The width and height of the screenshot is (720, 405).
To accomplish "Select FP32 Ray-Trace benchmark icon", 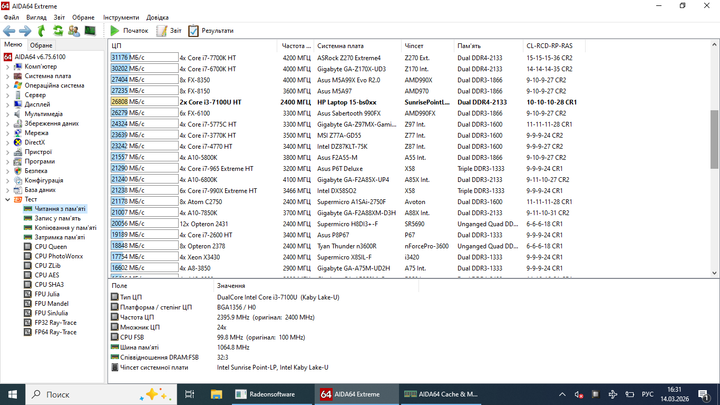I will pos(28,323).
